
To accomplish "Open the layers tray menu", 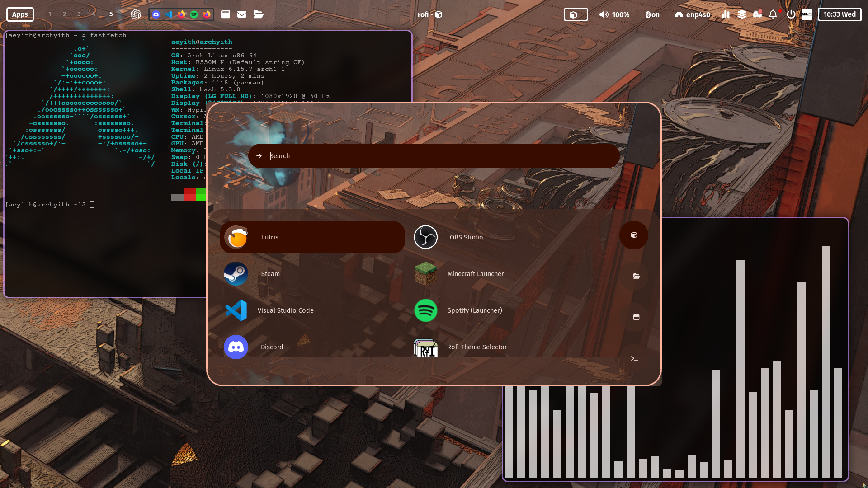I will click(x=742, y=14).
